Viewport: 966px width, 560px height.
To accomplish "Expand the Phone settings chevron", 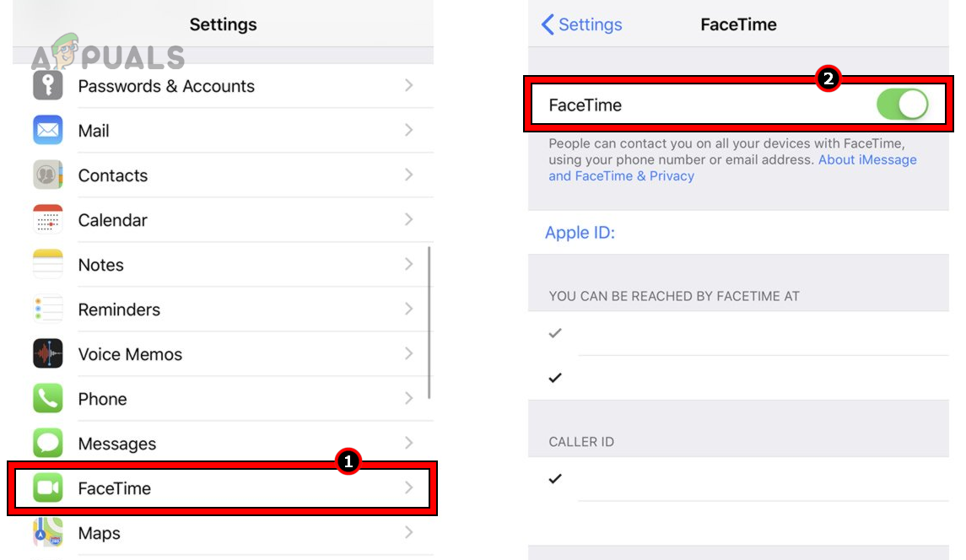I will click(410, 398).
